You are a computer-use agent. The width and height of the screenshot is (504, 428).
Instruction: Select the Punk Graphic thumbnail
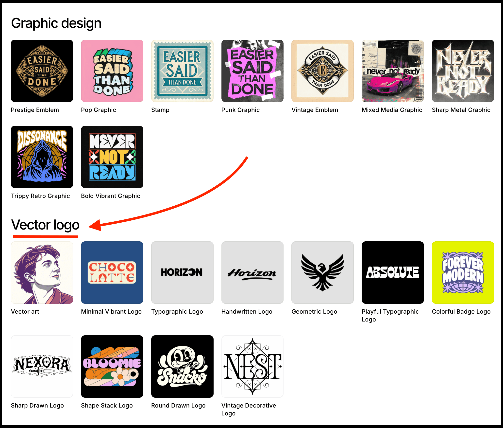pyautogui.click(x=252, y=71)
